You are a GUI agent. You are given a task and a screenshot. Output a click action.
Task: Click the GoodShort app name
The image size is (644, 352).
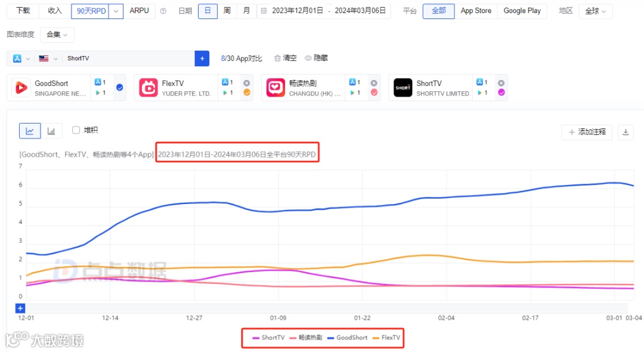(51, 84)
